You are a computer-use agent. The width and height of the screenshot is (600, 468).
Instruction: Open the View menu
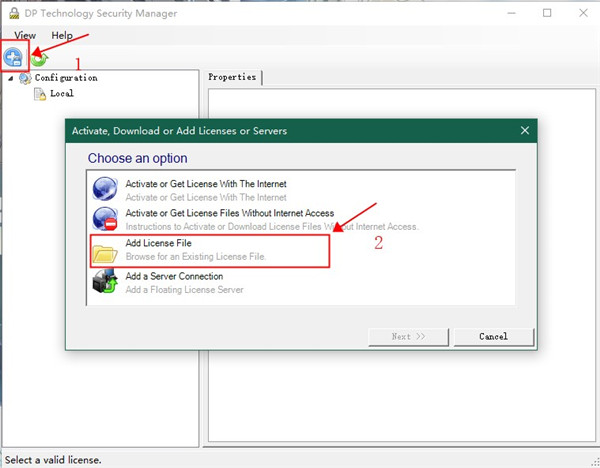coord(25,36)
